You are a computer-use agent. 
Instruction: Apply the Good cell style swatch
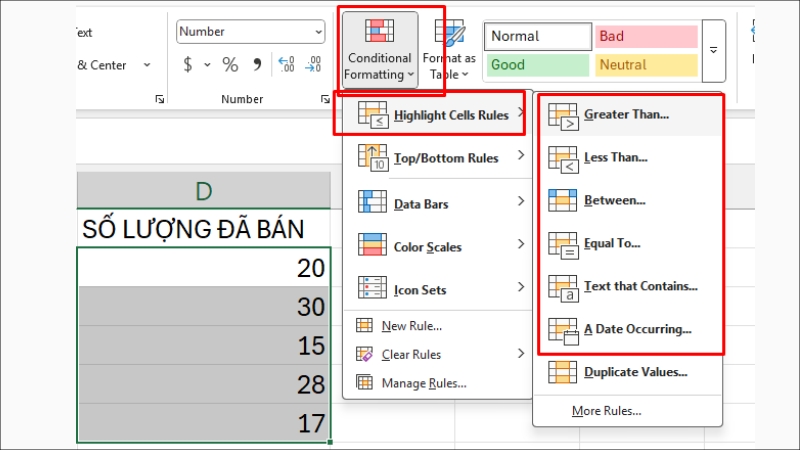coord(537,66)
